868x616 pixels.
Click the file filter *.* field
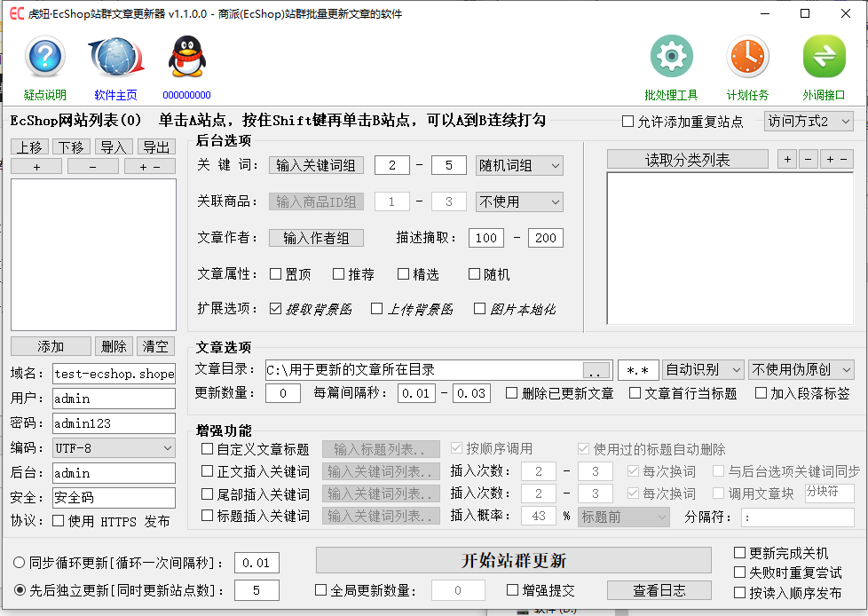(x=638, y=370)
